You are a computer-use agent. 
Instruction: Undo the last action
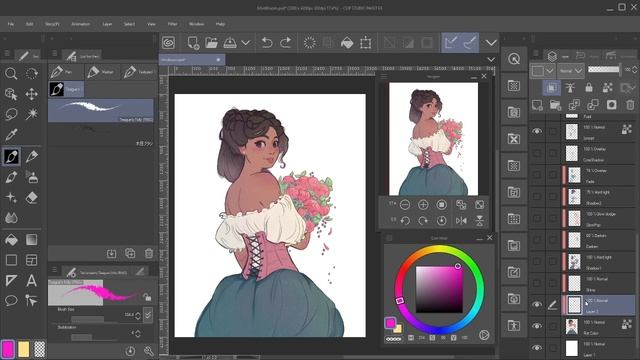pyautogui.click(x=267, y=42)
